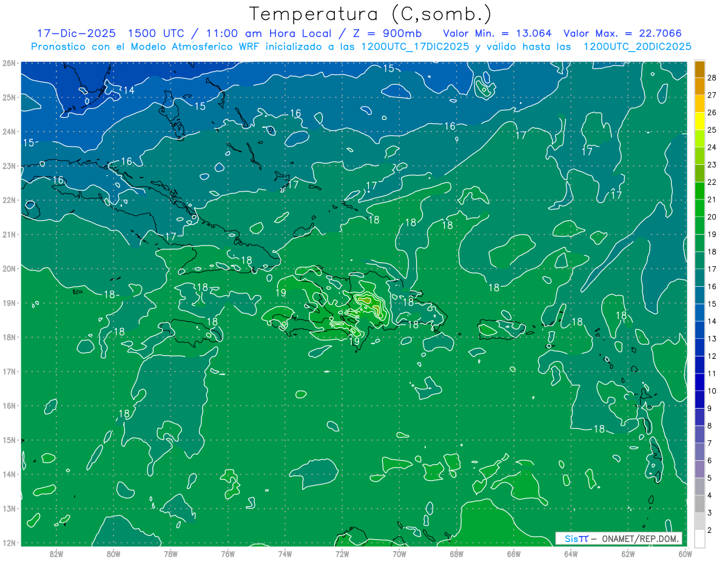Click the "13N" latitude axis label

9,509
